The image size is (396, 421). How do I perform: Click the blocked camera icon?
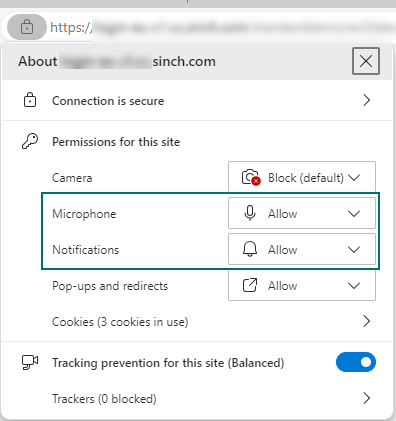(251, 178)
